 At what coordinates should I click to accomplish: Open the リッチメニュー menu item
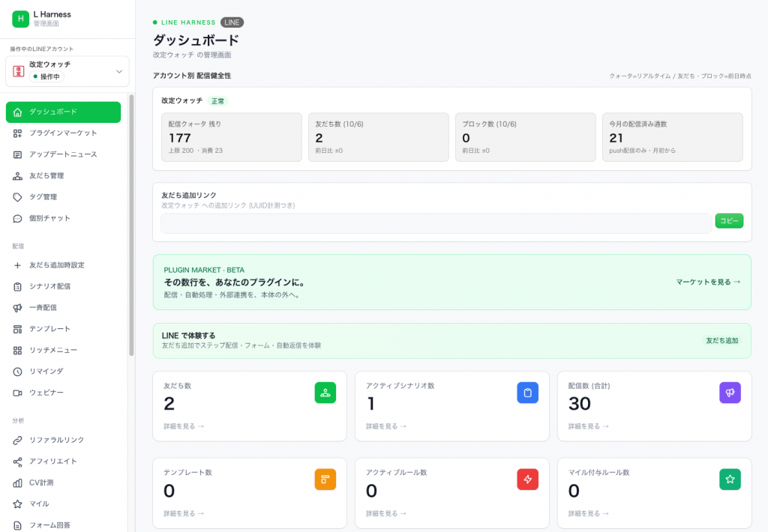(63, 351)
